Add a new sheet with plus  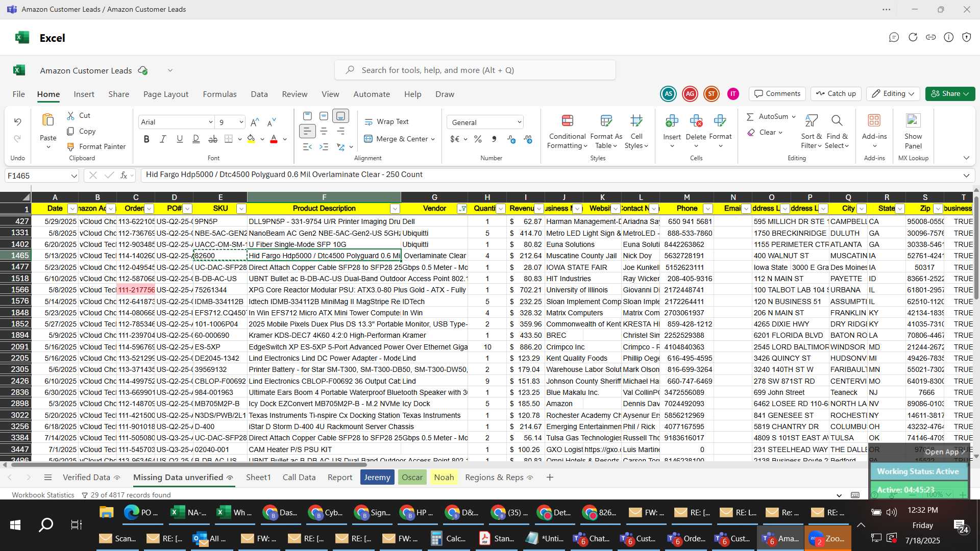coord(550,478)
